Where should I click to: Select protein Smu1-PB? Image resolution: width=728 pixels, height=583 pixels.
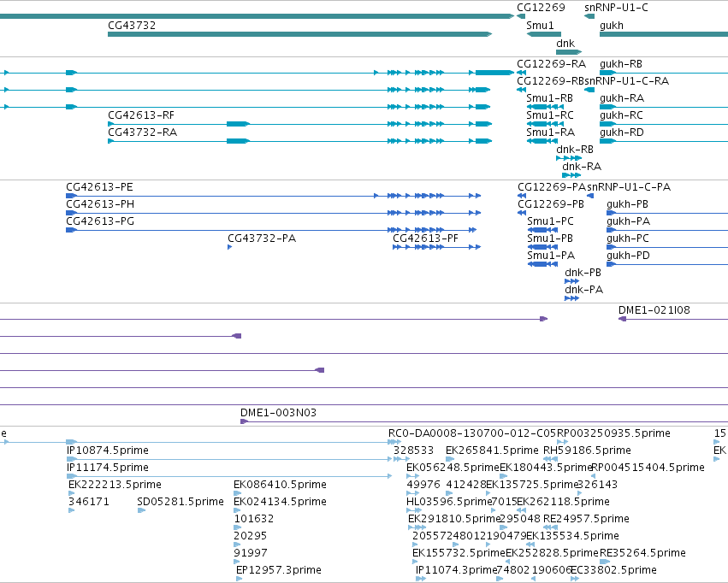[542, 247]
